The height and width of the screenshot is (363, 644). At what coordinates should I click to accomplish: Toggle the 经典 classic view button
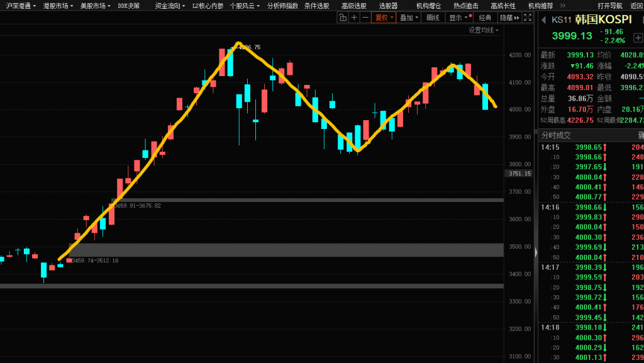[x=485, y=18]
